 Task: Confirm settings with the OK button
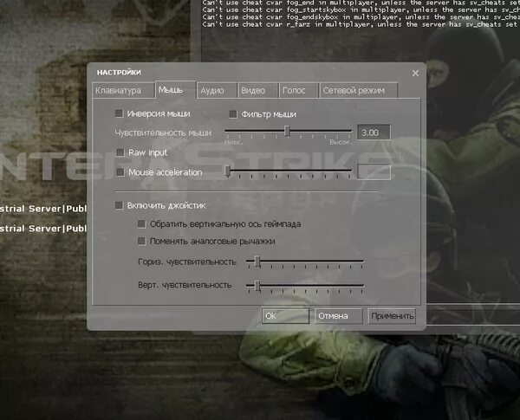285,316
